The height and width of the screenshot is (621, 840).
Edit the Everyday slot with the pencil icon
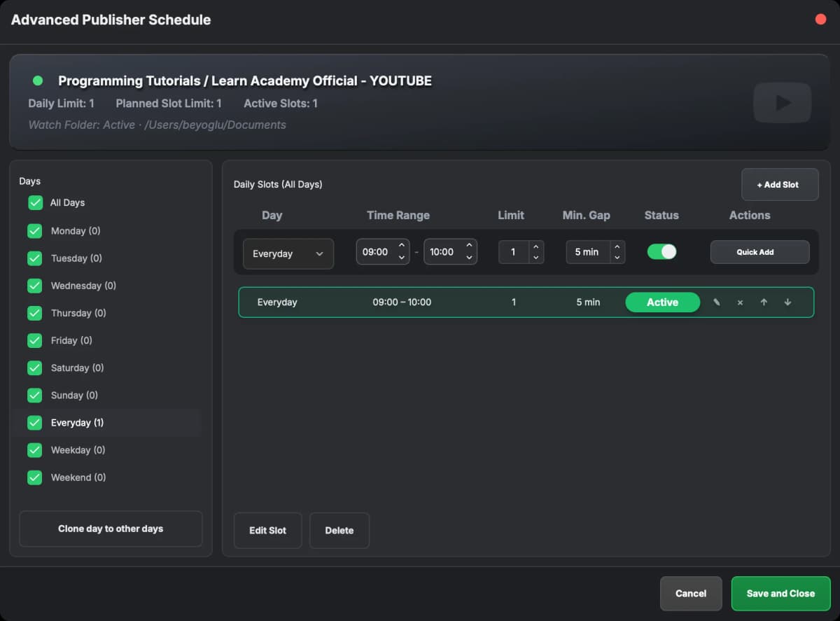(716, 302)
